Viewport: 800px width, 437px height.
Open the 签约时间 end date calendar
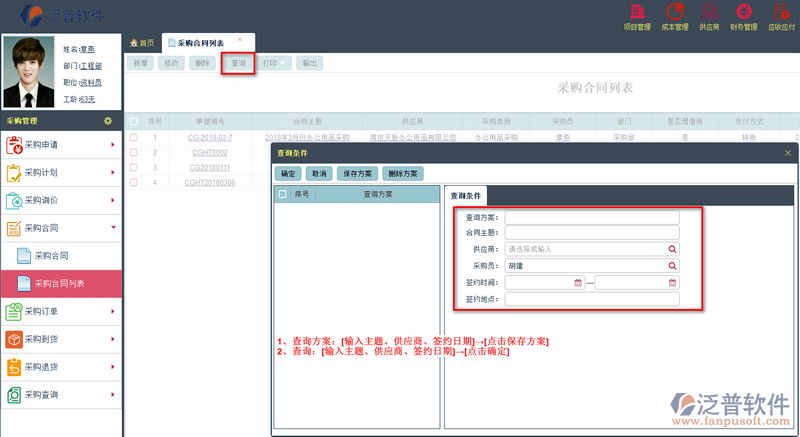coord(672,282)
